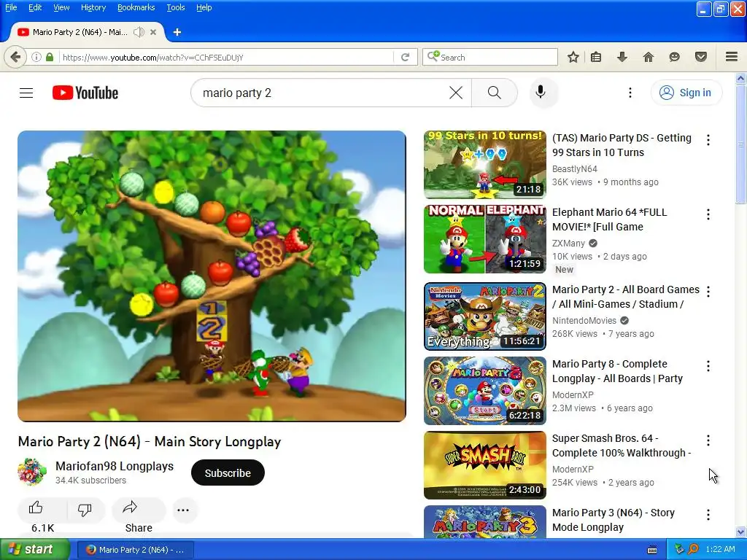Screen dimensions: 747x560
Task: Dislike the video with thumbs down
Action: pos(85,510)
